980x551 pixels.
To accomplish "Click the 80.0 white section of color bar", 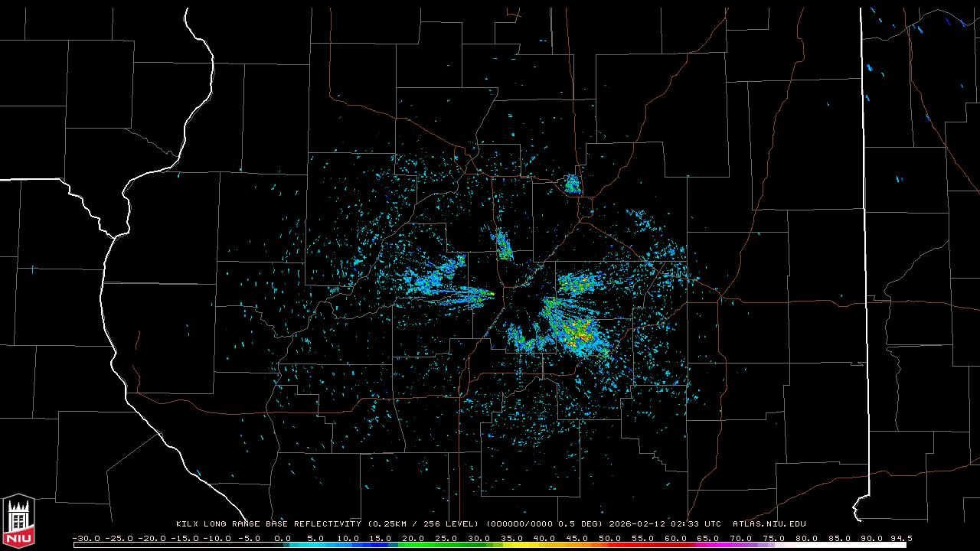I will coord(808,545).
